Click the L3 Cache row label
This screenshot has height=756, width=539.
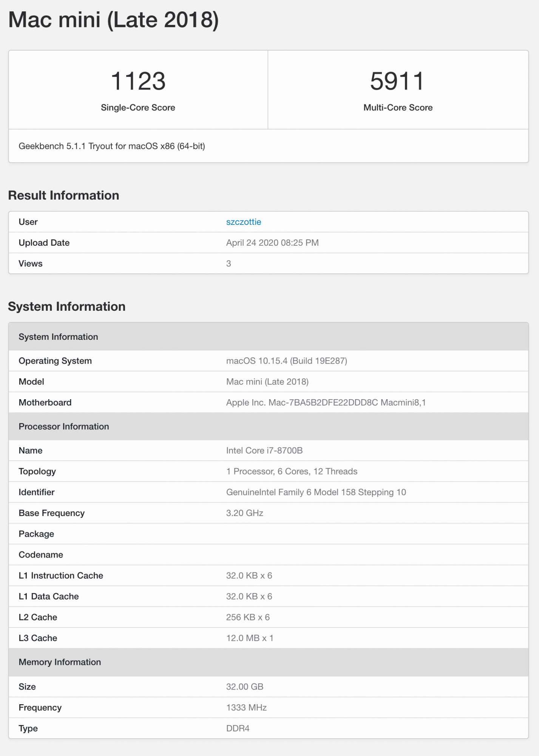click(x=38, y=638)
